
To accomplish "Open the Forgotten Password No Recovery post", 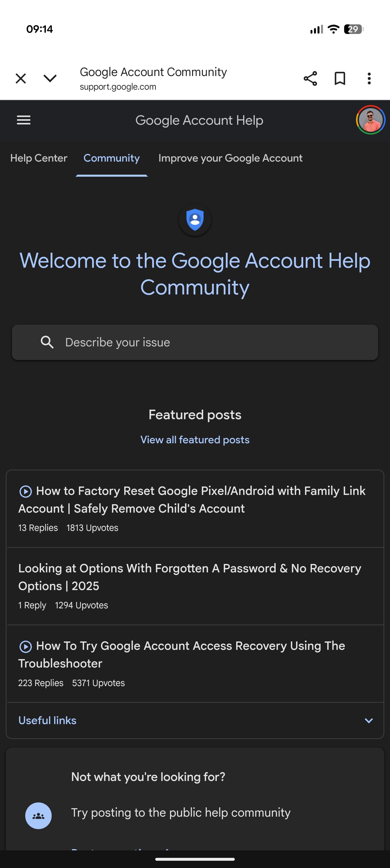I will [x=189, y=577].
